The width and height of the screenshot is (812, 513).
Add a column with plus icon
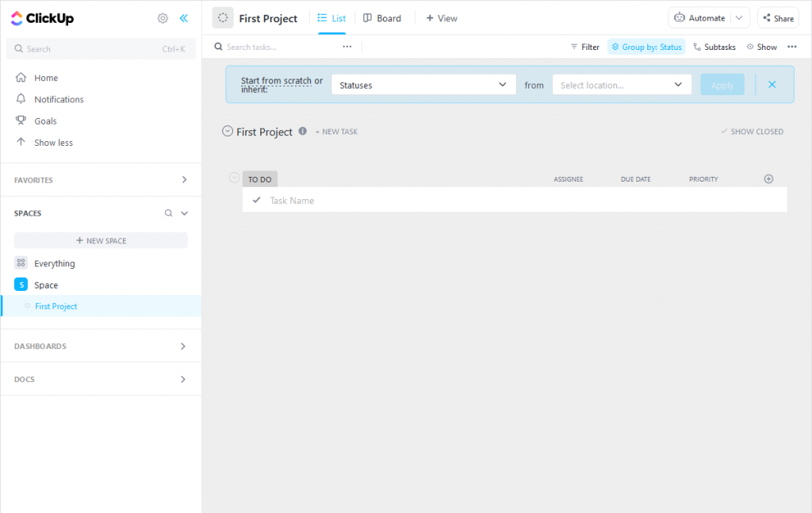[768, 178]
